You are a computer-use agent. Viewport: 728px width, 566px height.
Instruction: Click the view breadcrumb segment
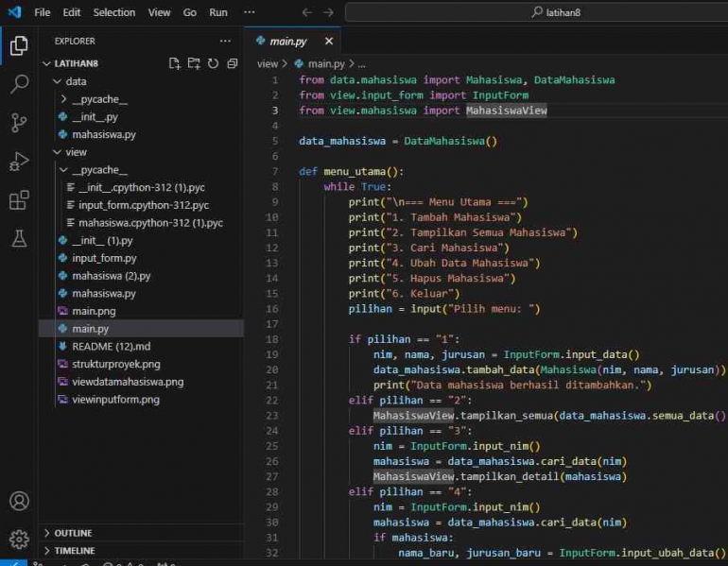click(x=268, y=64)
